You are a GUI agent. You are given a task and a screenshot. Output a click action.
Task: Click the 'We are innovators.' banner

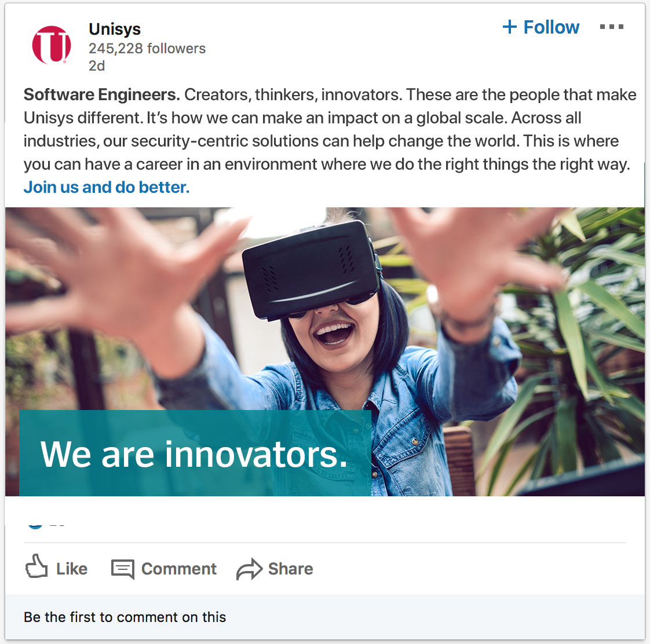pyautogui.click(x=195, y=453)
